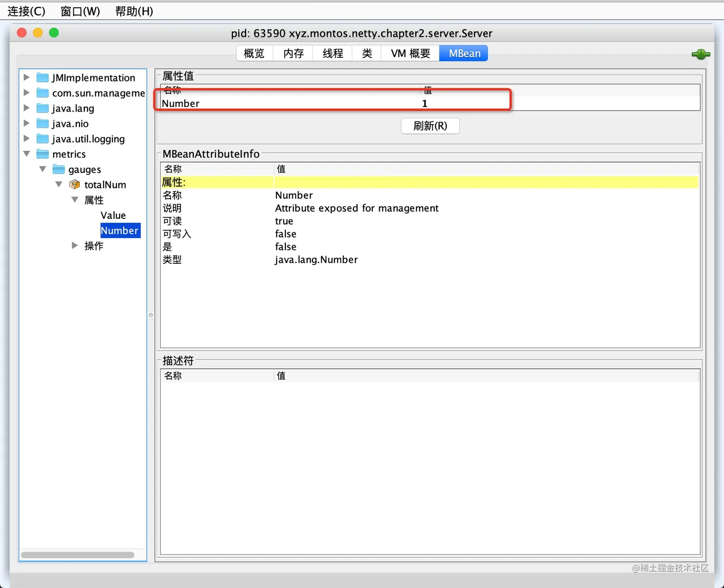This screenshot has width=724, height=588.
Task: Click the java.lang folder icon
Action: [43, 108]
